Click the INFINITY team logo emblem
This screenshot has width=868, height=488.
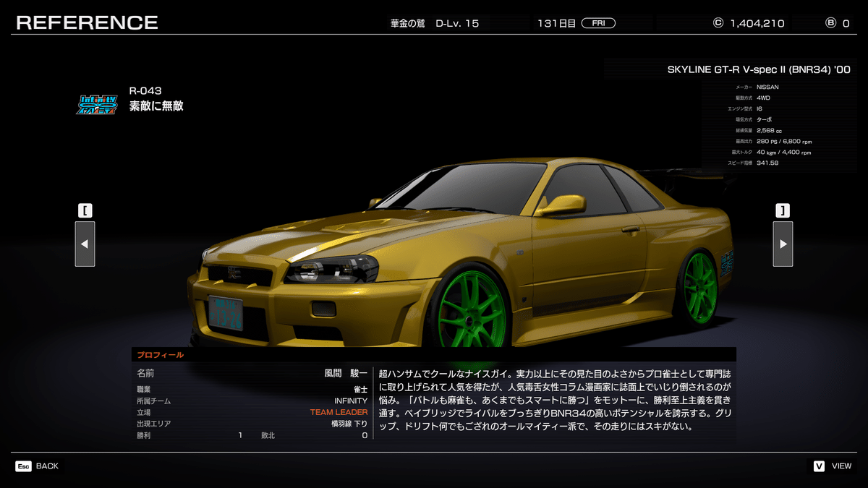click(97, 105)
